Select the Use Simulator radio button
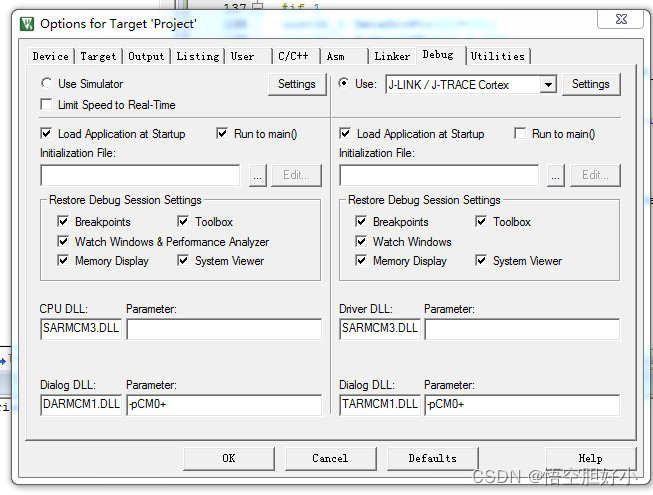653x495 pixels. 47,83
